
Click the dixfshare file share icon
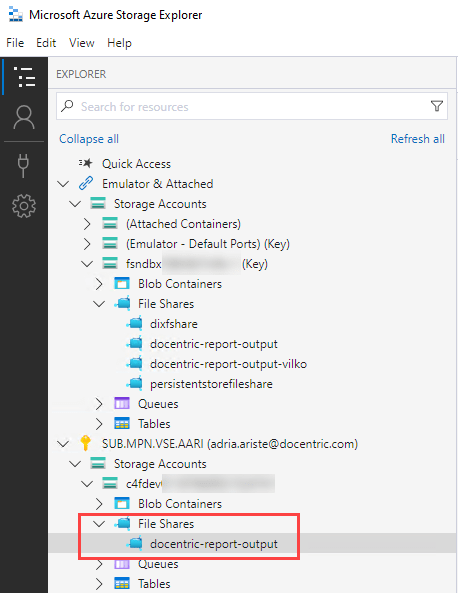[135, 323]
